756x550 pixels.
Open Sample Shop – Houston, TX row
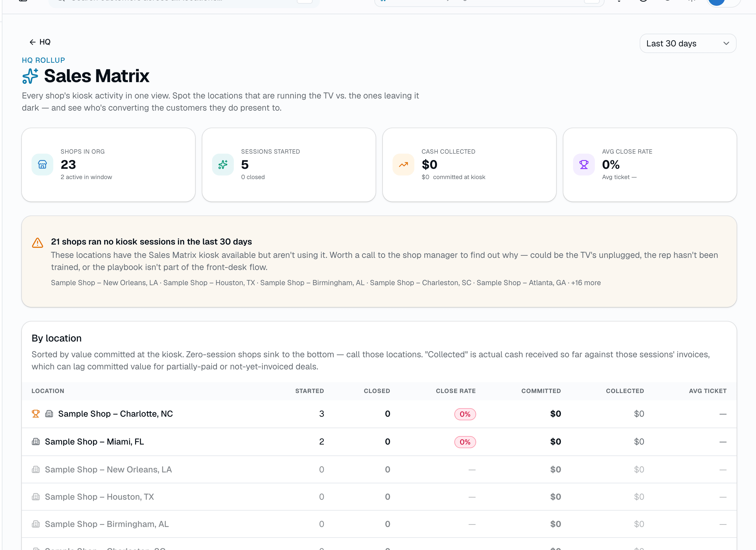point(379,497)
